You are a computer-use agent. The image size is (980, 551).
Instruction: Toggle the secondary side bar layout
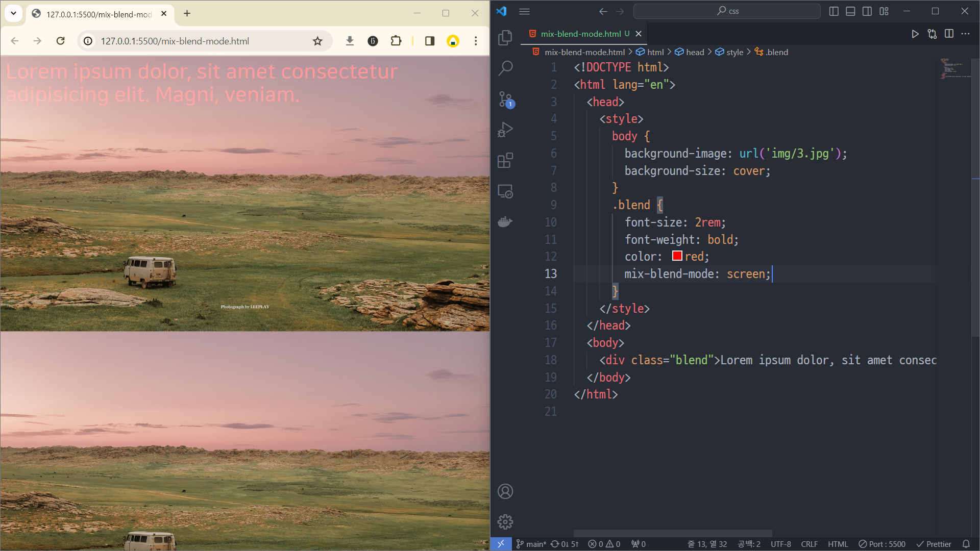click(x=867, y=11)
